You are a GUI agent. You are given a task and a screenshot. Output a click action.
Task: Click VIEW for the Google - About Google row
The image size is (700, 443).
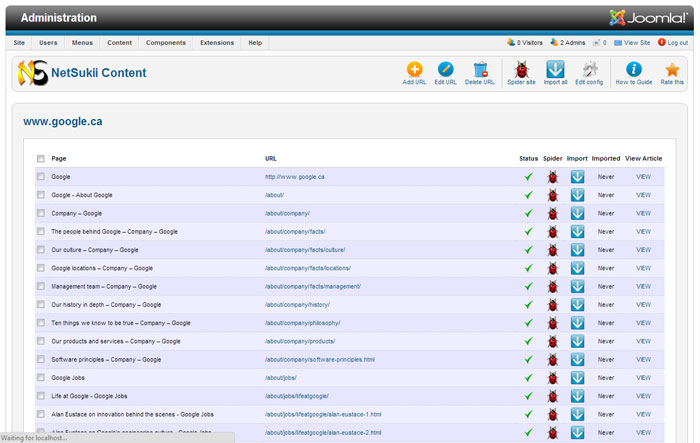click(x=643, y=195)
